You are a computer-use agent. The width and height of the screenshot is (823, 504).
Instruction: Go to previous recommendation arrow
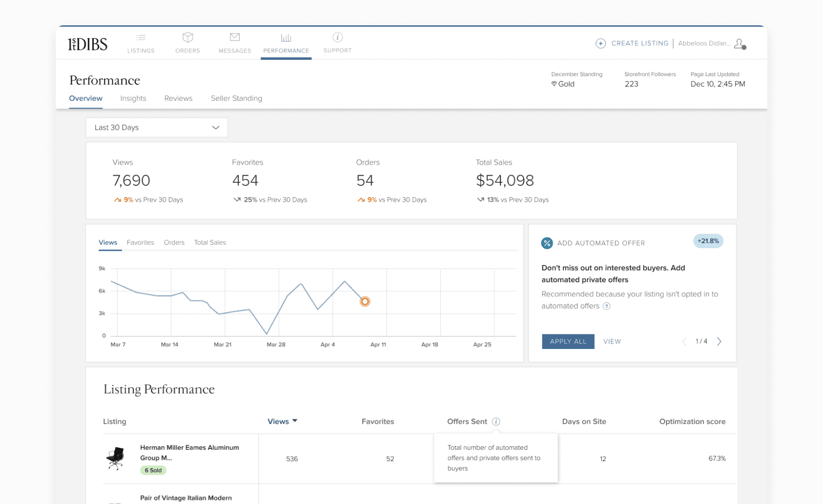[x=684, y=341]
